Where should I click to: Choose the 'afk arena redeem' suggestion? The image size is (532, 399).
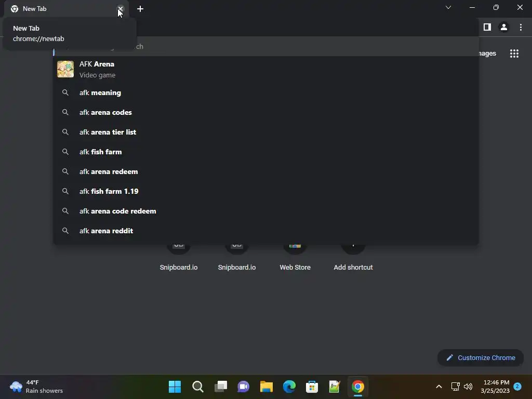click(x=266, y=171)
